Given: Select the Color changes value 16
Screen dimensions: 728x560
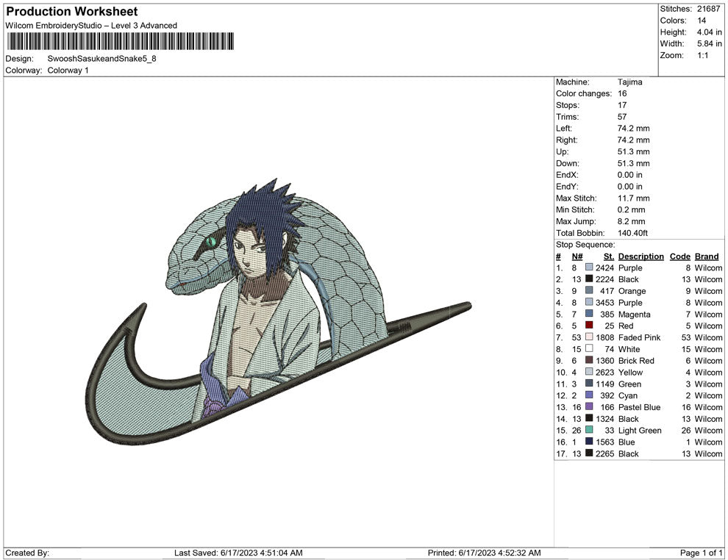Looking at the screenshot, I should click(621, 93).
